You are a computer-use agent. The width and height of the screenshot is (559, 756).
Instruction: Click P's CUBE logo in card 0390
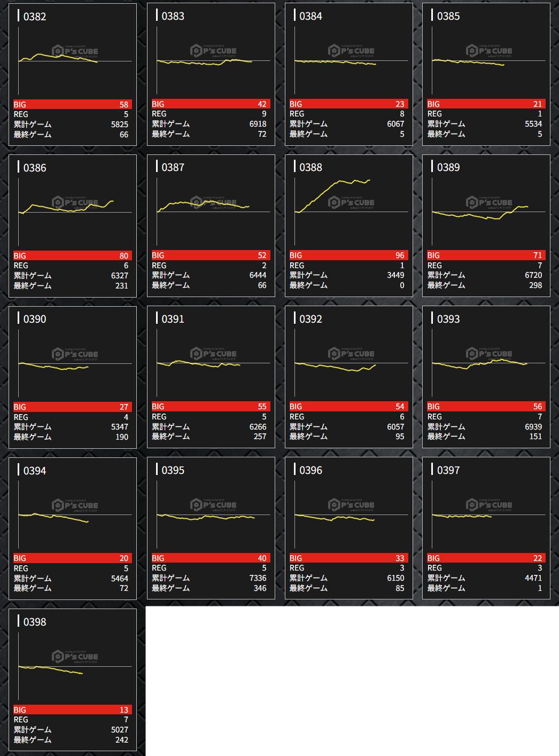(75, 354)
